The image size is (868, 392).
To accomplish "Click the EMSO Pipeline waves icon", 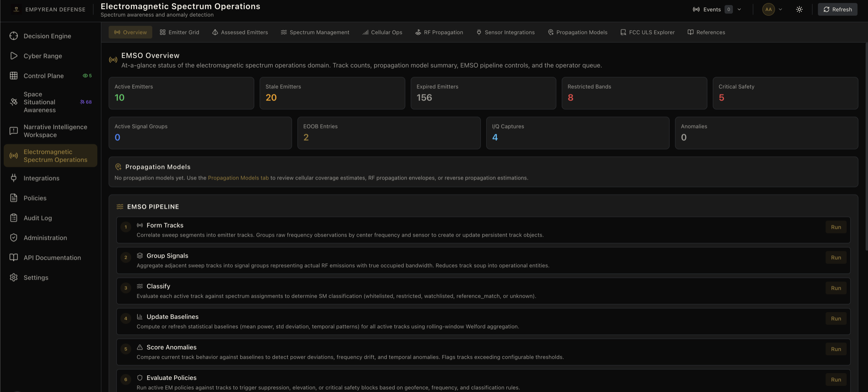I will 120,207.
